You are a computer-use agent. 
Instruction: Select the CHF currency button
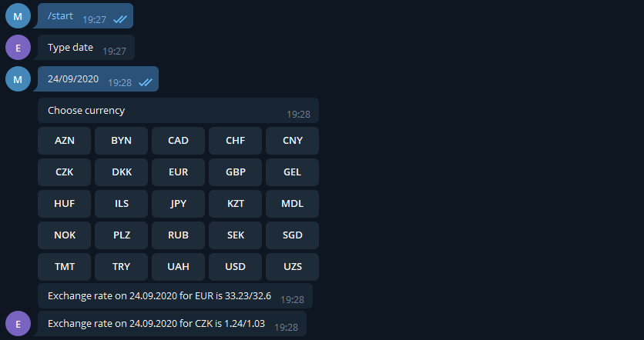(x=235, y=141)
